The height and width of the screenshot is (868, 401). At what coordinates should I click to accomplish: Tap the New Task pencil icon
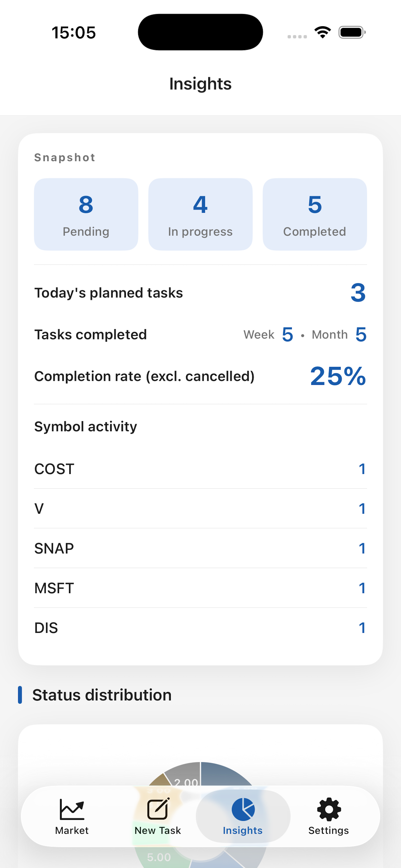tap(158, 809)
